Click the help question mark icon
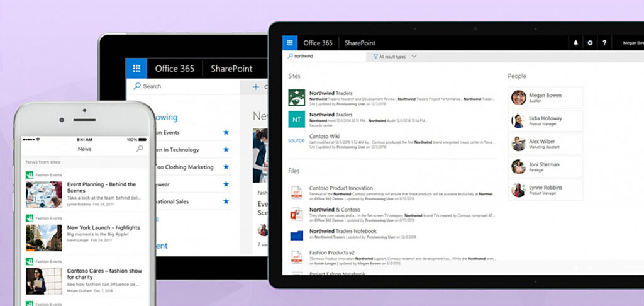Screen dimensions: 644x306 [x=604, y=43]
